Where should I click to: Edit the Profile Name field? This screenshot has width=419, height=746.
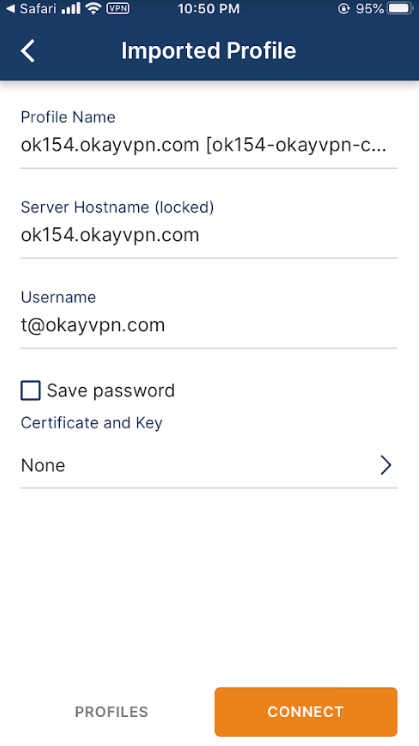pos(209,145)
